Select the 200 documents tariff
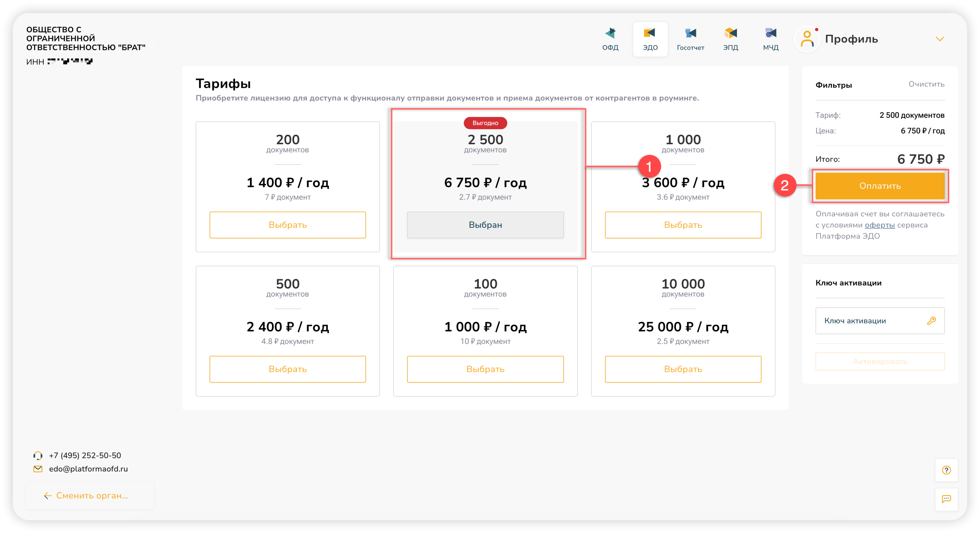The image size is (980, 533). (287, 225)
